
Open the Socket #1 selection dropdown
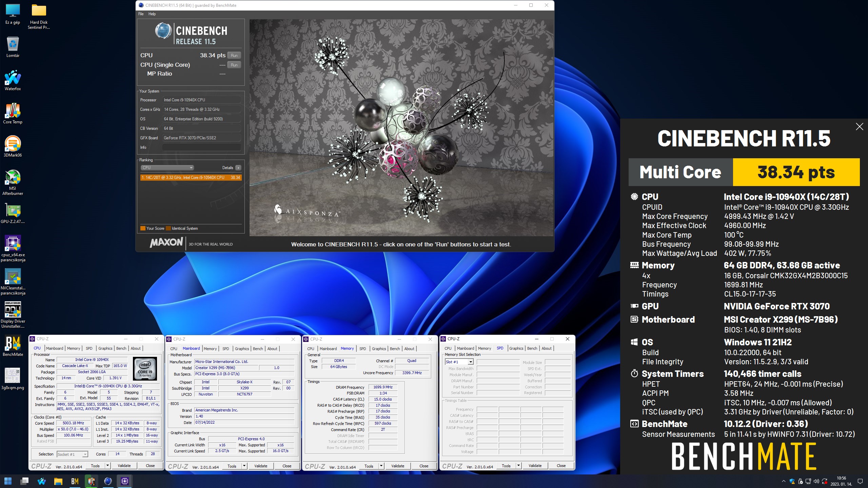tap(72, 454)
